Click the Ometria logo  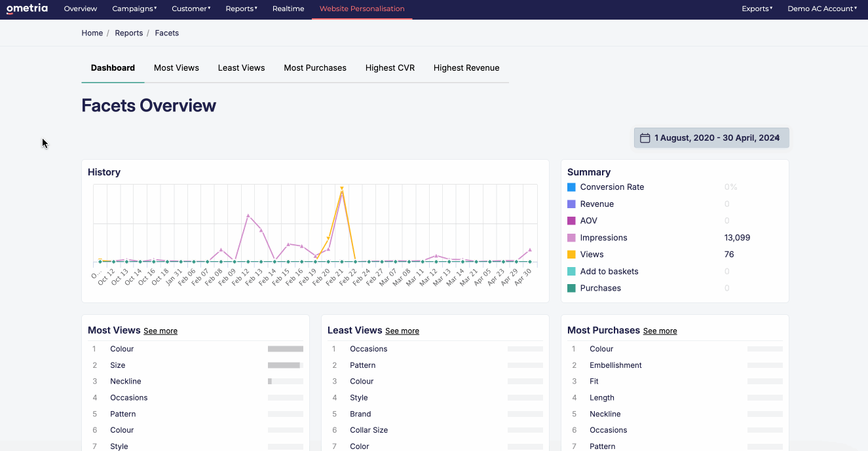26,9
